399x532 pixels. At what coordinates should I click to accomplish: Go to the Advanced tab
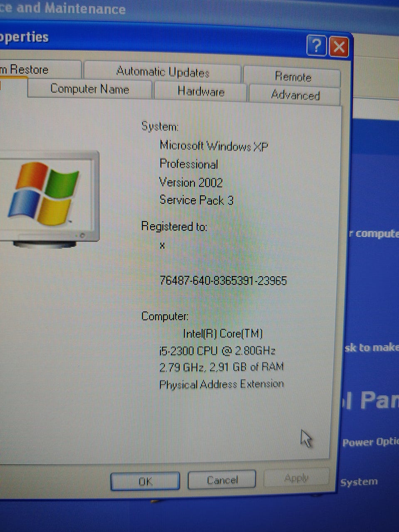click(295, 95)
